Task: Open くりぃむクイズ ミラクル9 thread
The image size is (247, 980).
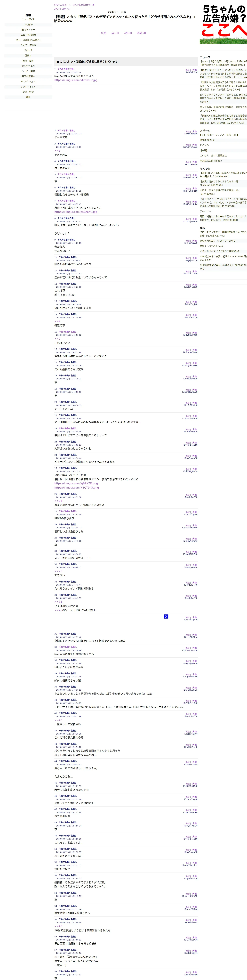Action: [220, 251]
